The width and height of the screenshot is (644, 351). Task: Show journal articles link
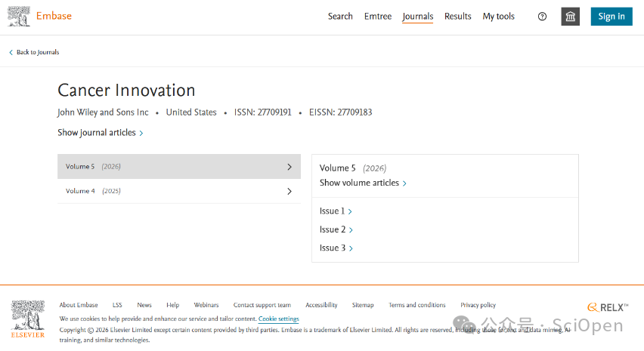pos(101,132)
